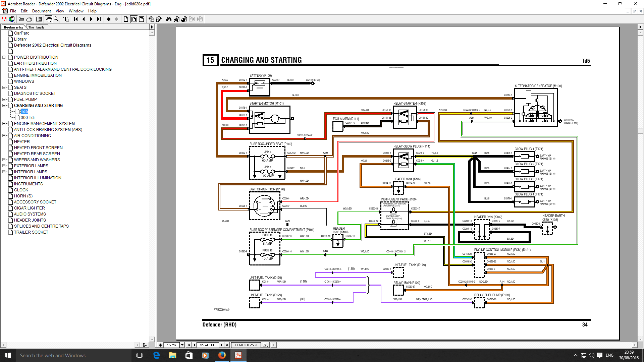The width and height of the screenshot is (644, 362).
Task: Open Search (binoculars with page) tool
Action: pyautogui.click(x=176, y=19)
